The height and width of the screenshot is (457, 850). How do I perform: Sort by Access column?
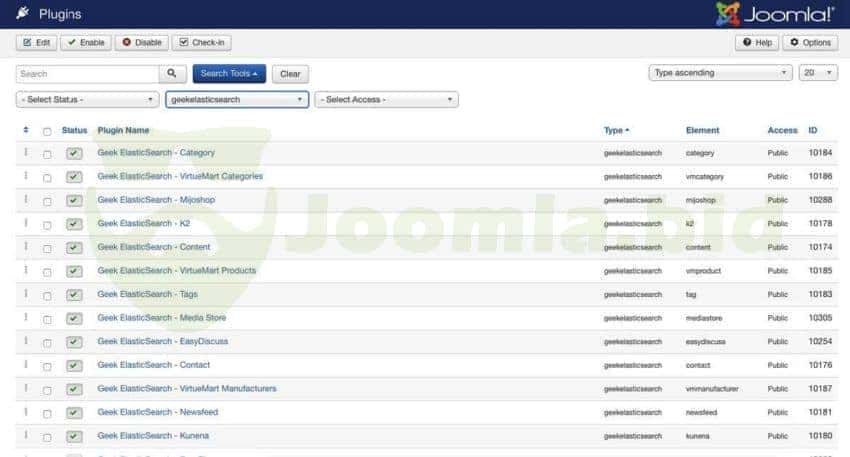(782, 130)
